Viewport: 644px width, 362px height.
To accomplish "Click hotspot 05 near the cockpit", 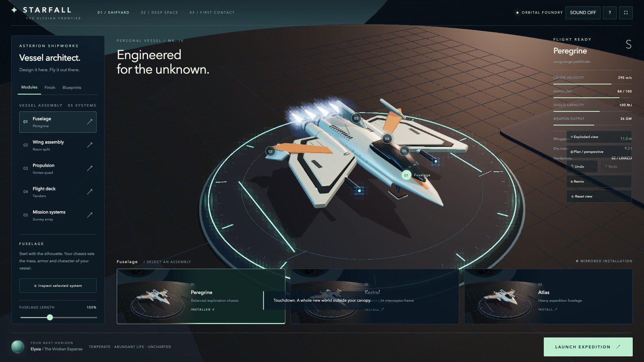I will coord(404,151).
